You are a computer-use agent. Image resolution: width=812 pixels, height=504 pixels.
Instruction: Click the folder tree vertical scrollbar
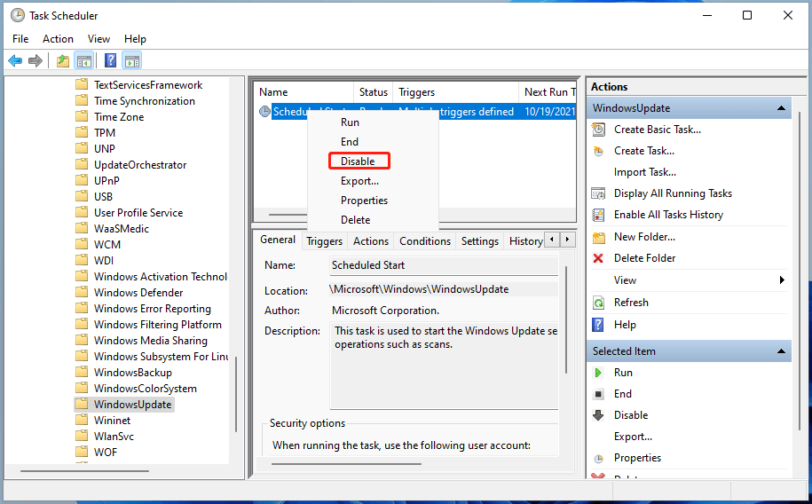pyautogui.click(x=236, y=394)
